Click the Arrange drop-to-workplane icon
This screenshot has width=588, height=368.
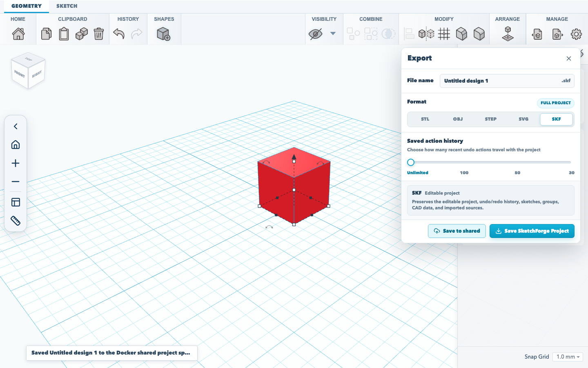click(508, 34)
